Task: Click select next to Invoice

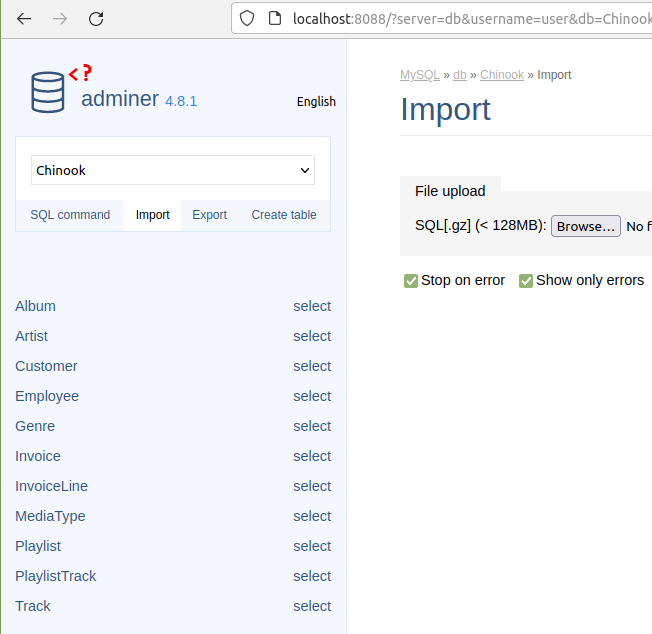Action: coord(312,456)
